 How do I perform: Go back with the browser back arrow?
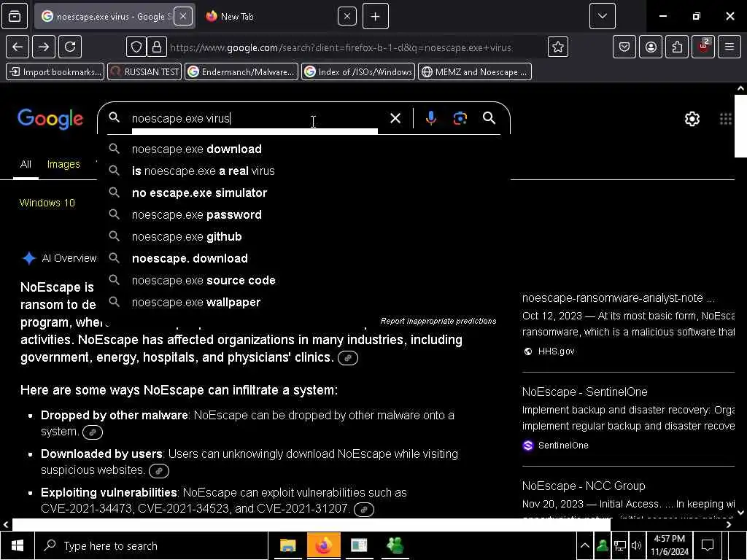click(18, 47)
